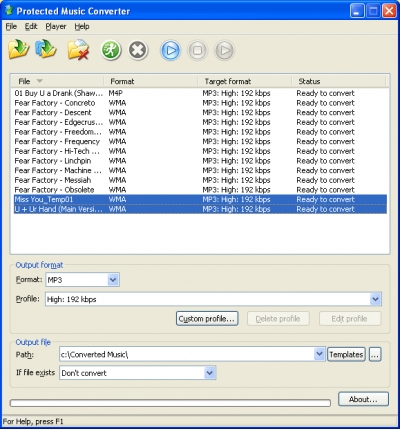This screenshot has width=400, height=430.
Task: Expand the Profile High 192 kbps dropdown
Action: coord(375,299)
